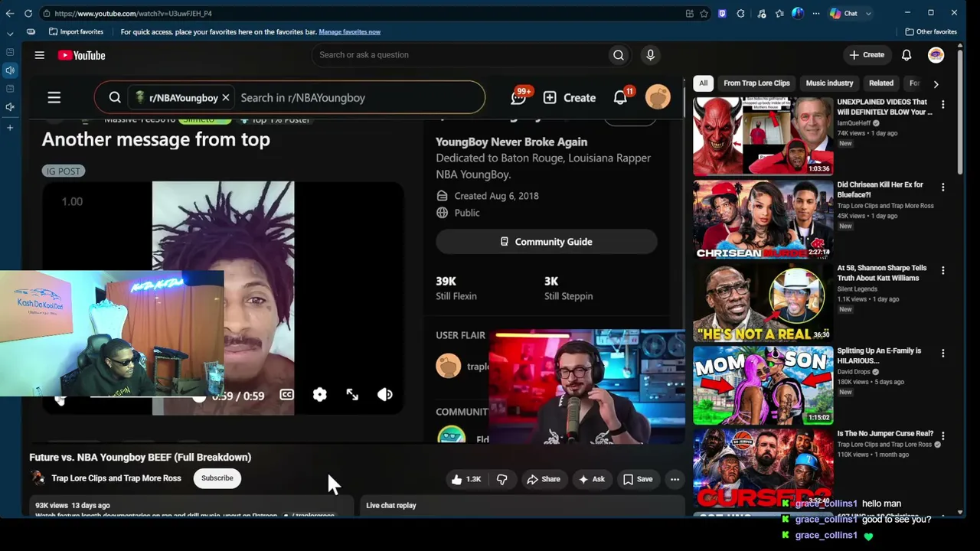The height and width of the screenshot is (551, 980).
Task: Open the YouTube account avatar menu
Action: [936, 55]
